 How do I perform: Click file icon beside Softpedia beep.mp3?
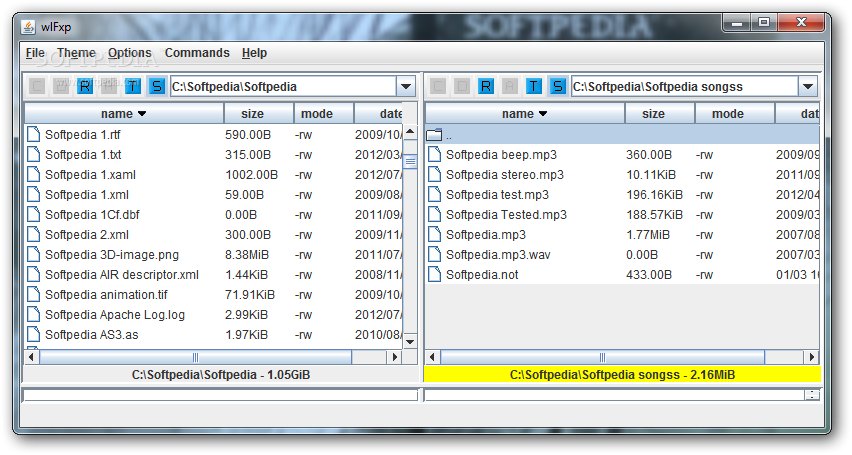(434, 154)
